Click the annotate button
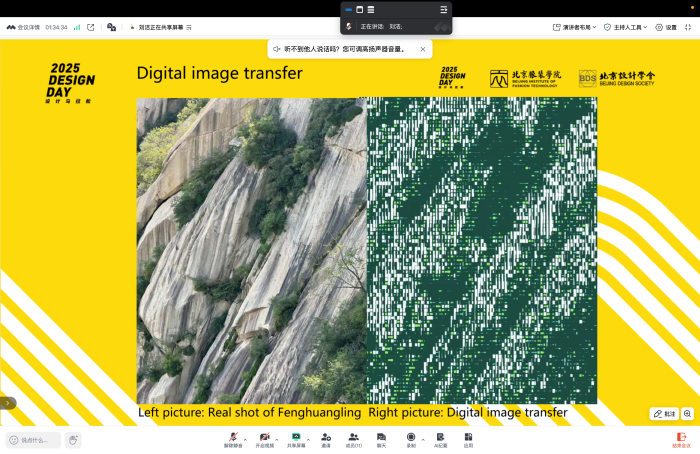 (664, 413)
